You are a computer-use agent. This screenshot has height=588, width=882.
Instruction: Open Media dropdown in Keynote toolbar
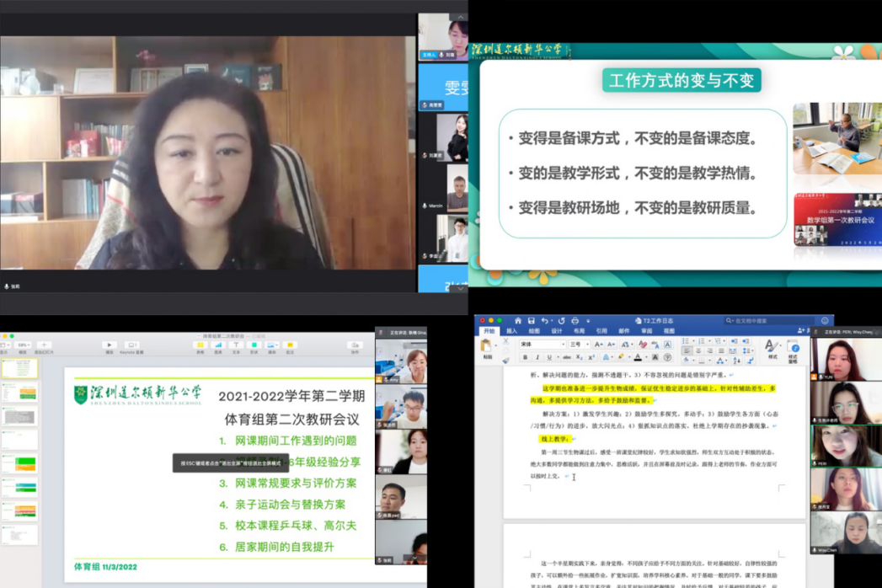[272, 345]
